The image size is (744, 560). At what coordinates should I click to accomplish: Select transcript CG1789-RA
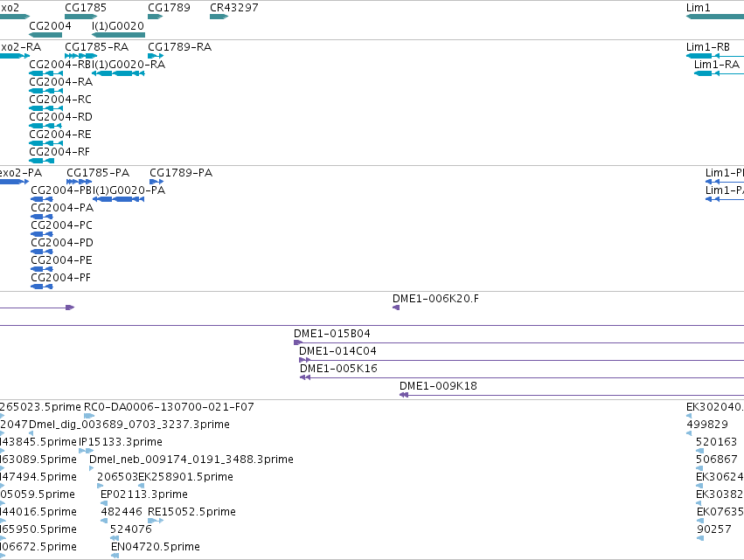[x=156, y=56]
